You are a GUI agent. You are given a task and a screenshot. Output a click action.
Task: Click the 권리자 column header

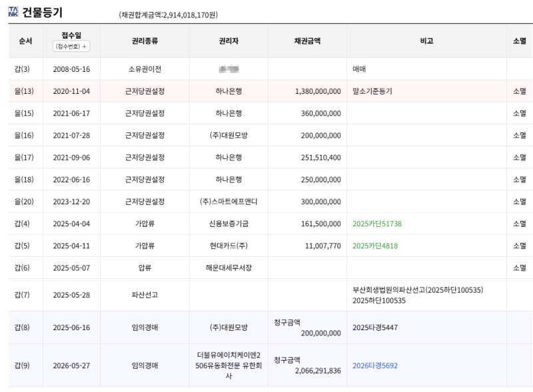[229, 41]
